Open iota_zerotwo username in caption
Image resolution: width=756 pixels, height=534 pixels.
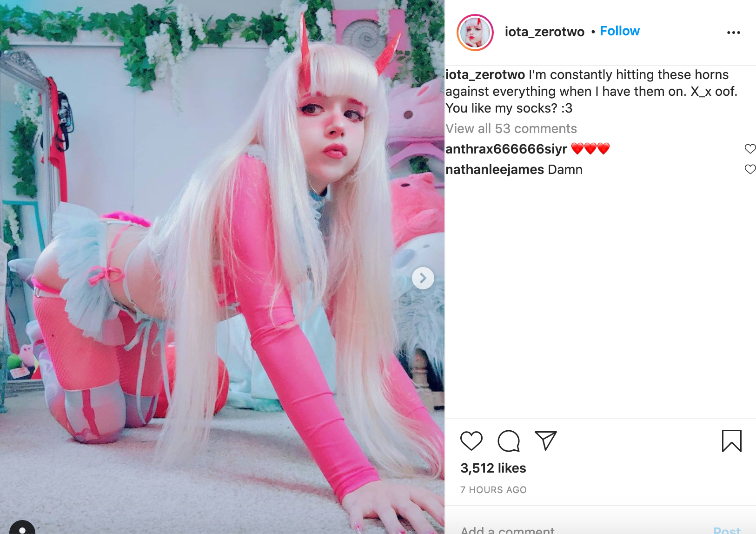(485, 74)
